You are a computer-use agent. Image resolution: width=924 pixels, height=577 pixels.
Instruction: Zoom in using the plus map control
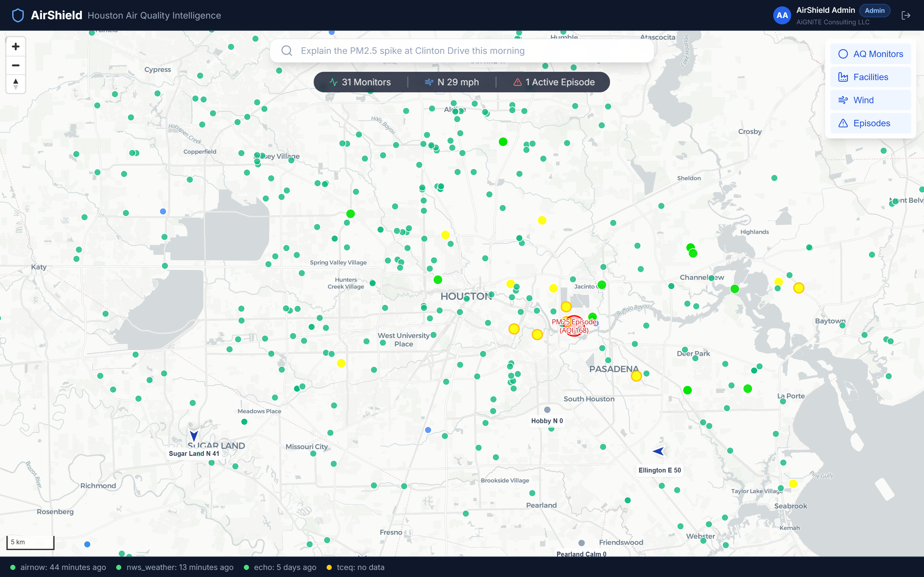click(15, 46)
